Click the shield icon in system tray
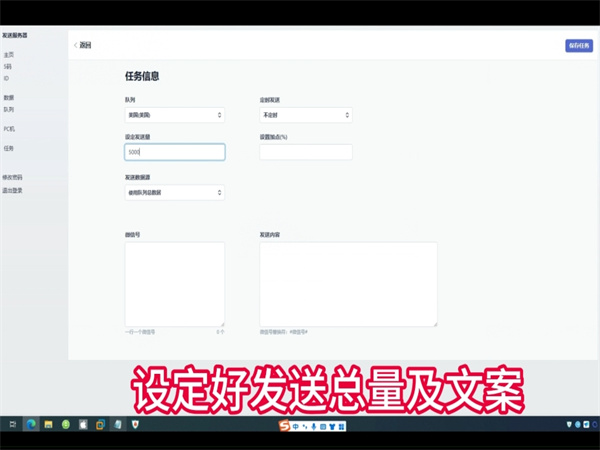 [x=571, y=425]
